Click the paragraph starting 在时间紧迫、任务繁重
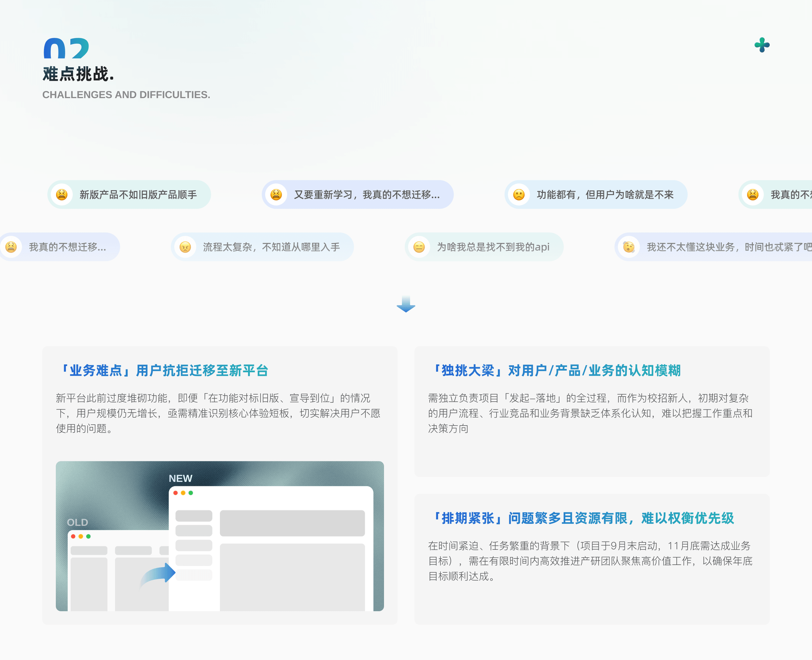This screenshot has height=660, width=812. coord(590,561)
